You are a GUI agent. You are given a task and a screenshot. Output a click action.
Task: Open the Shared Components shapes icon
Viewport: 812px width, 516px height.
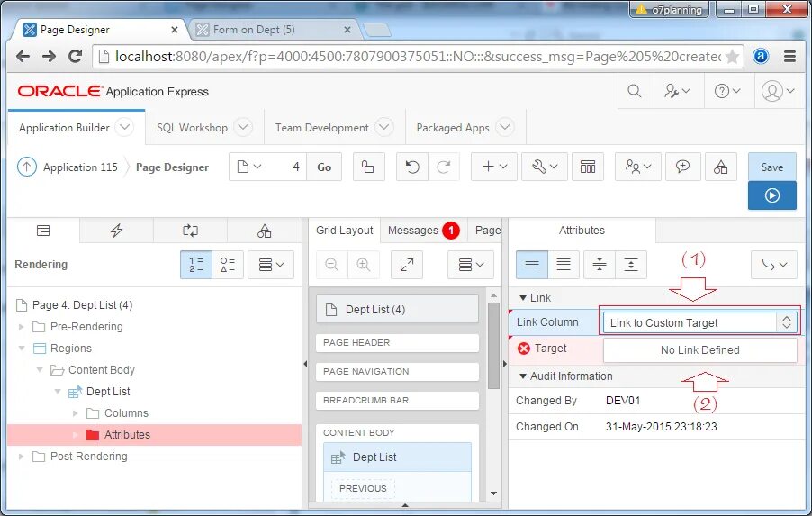tap(720, 167)
